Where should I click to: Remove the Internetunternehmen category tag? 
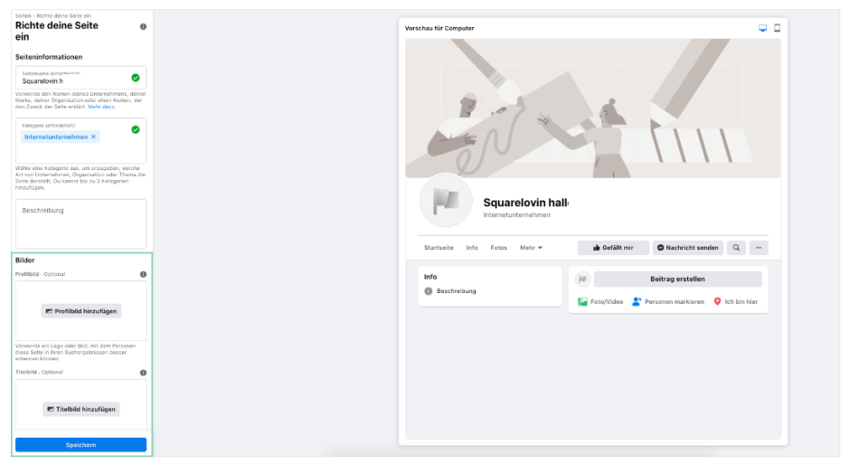[93, 137]
